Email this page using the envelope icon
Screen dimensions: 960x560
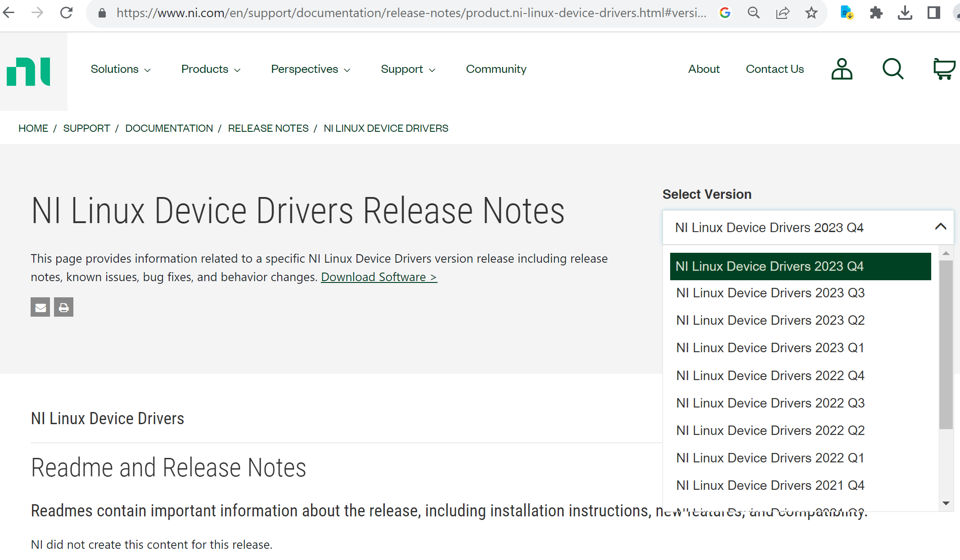click(x=41, y=307)
